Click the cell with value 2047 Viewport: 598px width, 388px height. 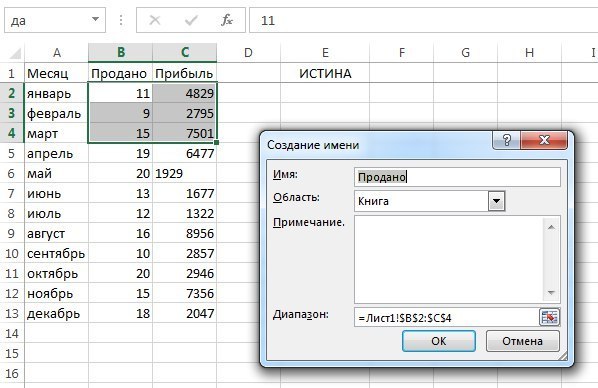pos(185,313)
